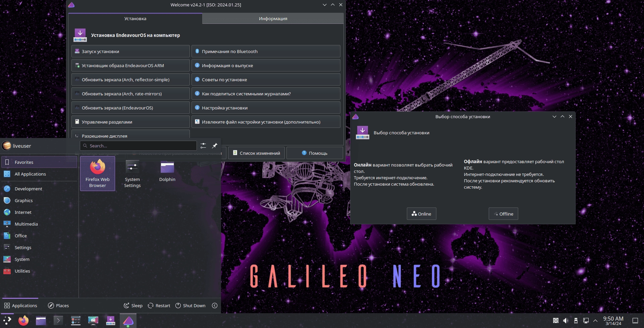Select All Applications category
The image size is (644, 328).
click(39, 174)
